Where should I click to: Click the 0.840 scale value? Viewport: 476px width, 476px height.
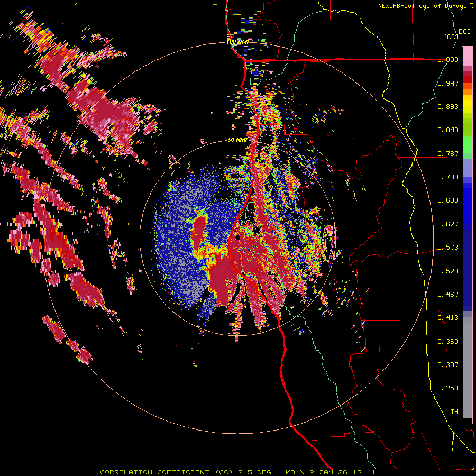pos(448,130)
